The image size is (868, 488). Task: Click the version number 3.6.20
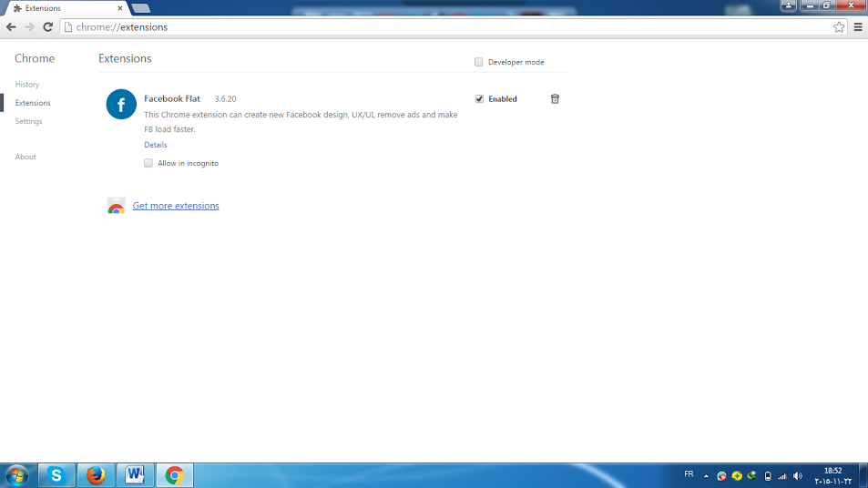point(225,99)
